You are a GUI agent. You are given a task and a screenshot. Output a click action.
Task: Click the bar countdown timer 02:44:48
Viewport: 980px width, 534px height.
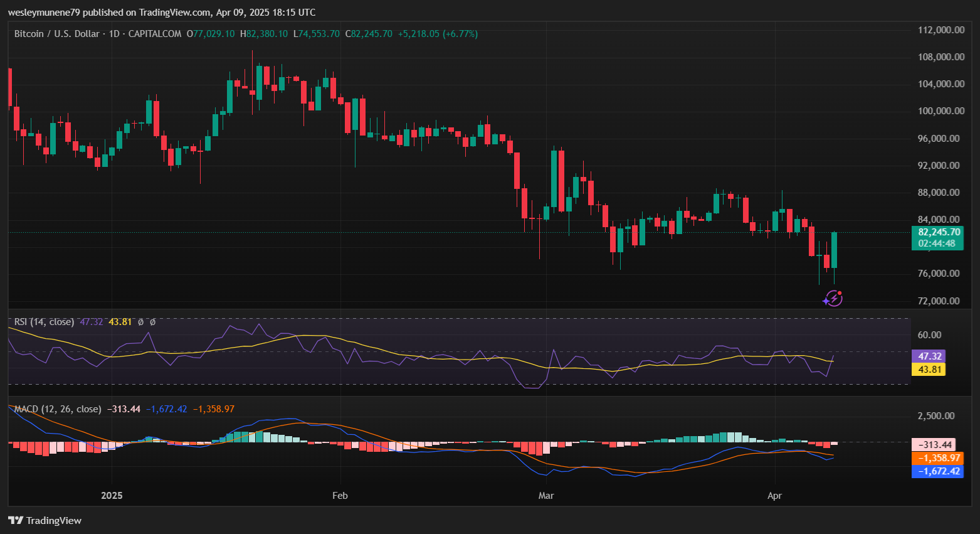click(937, 243)
